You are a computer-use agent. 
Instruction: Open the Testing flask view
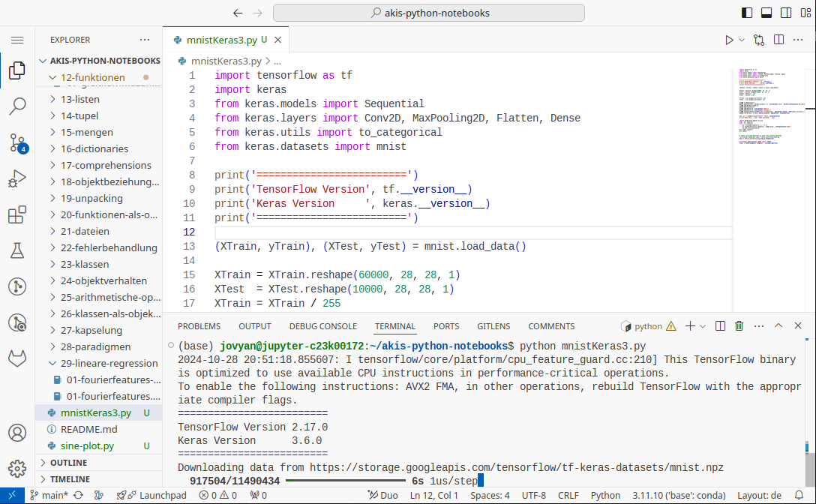tap(16, 250)
